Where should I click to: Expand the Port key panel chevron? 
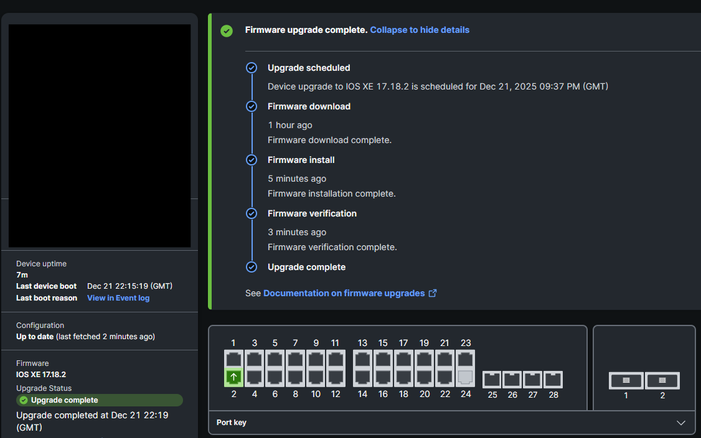click(682, 423)
